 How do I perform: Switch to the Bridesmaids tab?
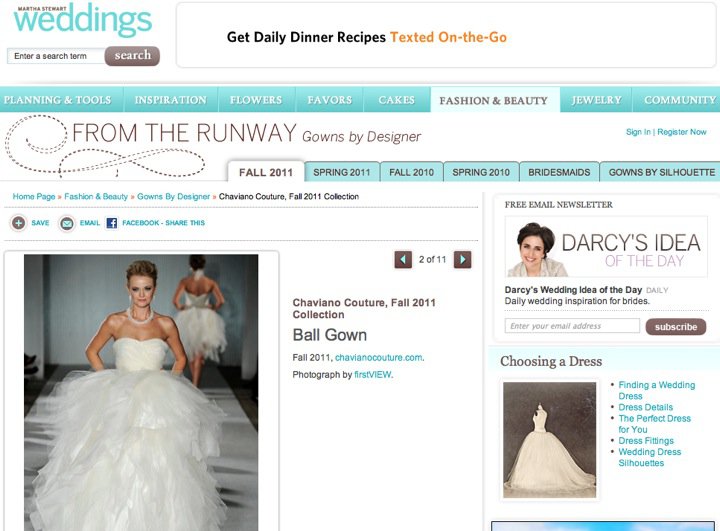[559, 172]
